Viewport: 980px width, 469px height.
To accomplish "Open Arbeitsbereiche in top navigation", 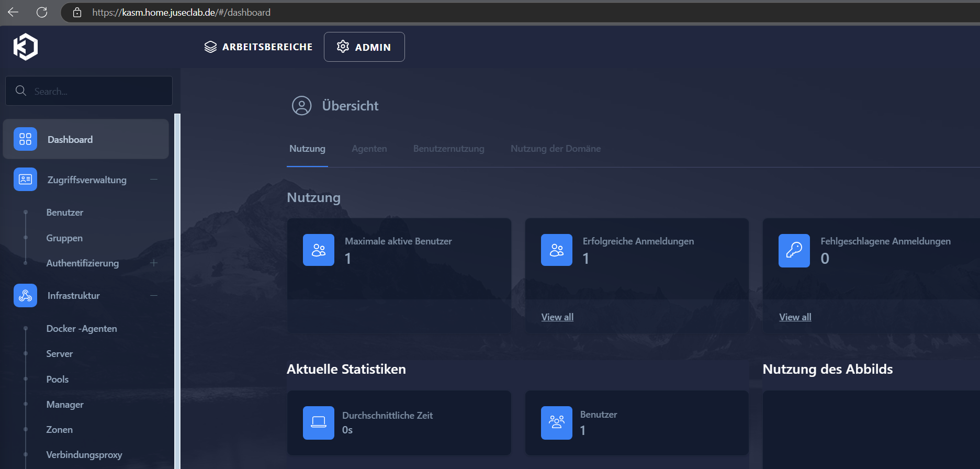I will (258, 47).
